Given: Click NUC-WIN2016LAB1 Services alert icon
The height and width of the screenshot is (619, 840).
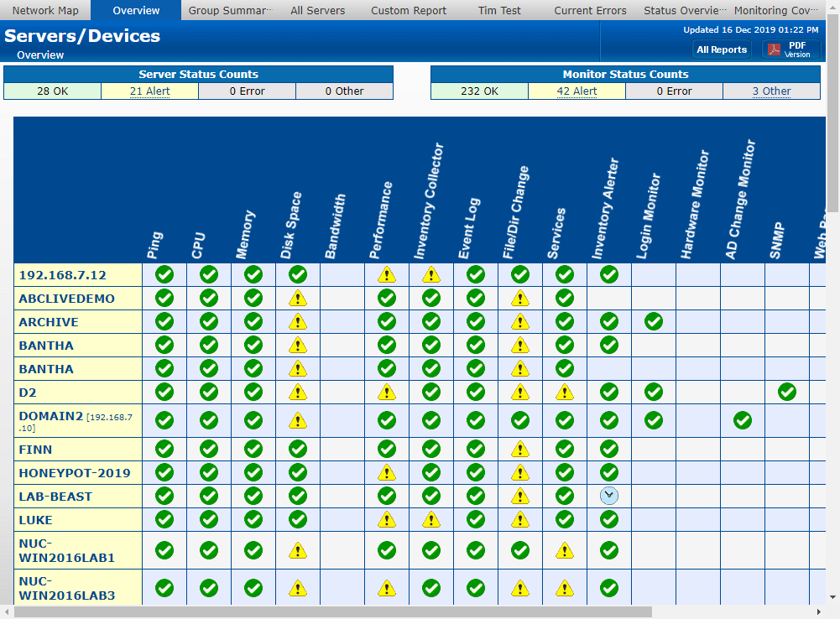Looking at the screenshot, I should [x=564, y=550].
